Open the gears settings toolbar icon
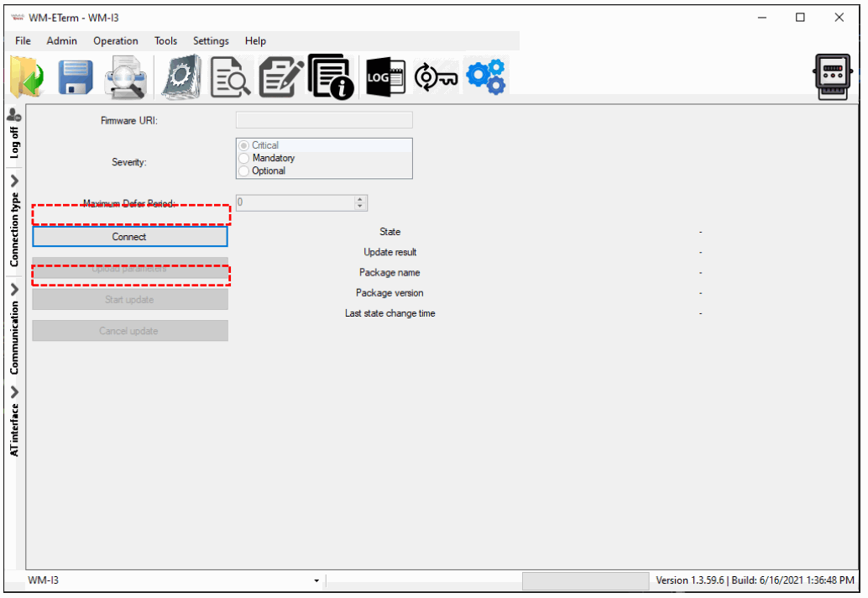Viewport: 868px width, 598px height. point(485,76)
